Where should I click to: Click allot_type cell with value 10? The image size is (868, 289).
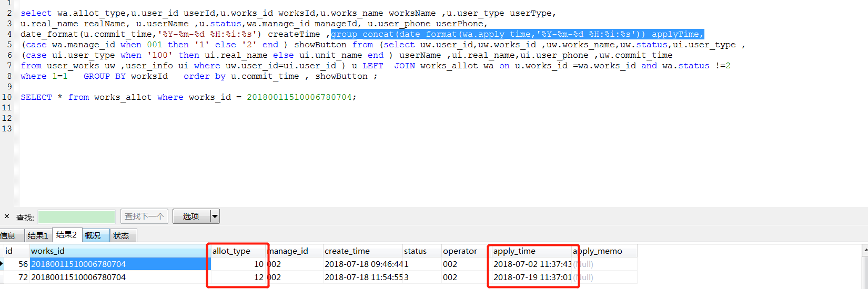[238, 264]
